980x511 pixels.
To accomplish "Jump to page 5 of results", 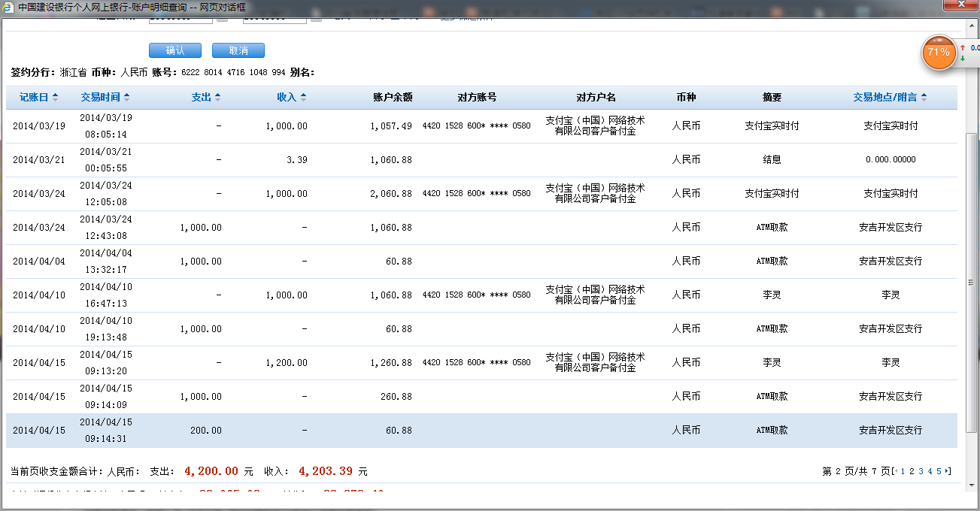I will point(939,471).
